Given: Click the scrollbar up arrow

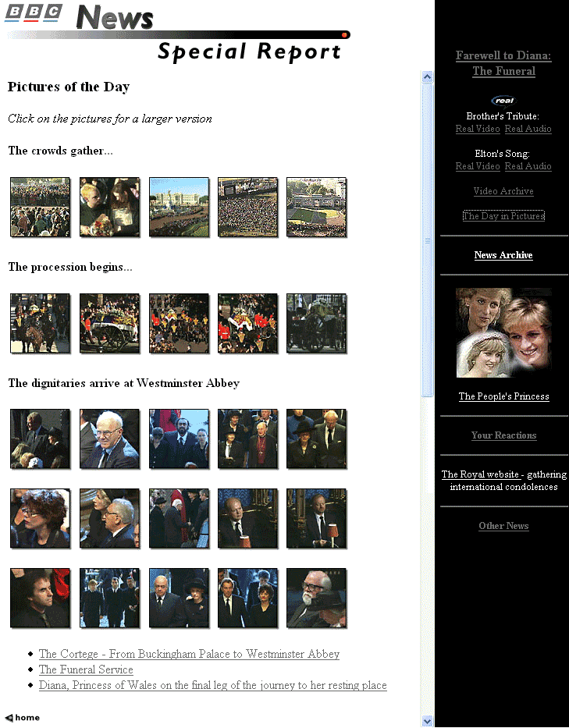Looking at the screenshot, I should tap(427, 76).
